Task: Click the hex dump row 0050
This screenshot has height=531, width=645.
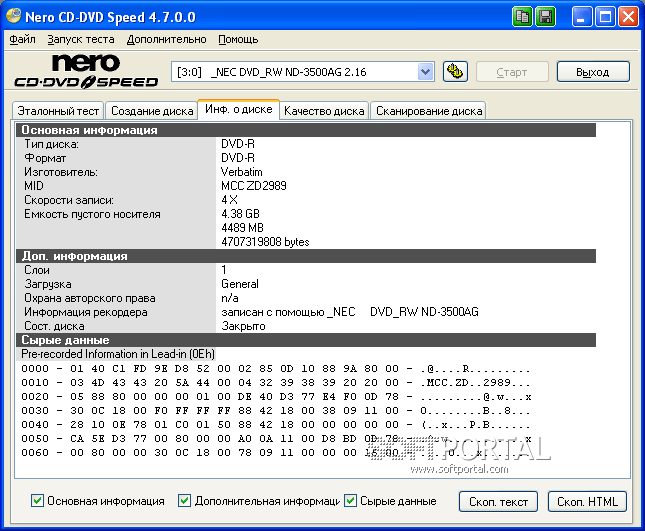Action: pyautogui.click(x=276, y=438)
